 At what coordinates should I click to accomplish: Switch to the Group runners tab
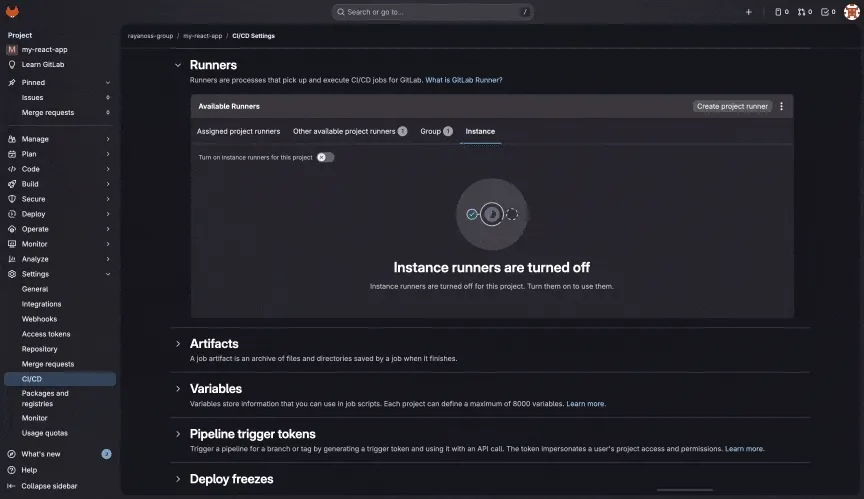pos(435,131)
